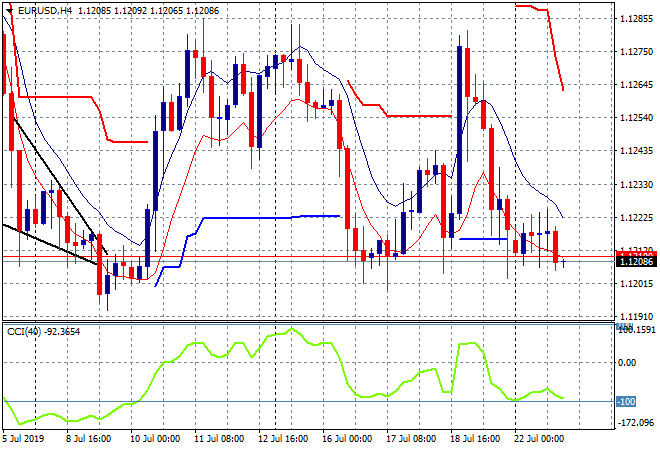Click the CCI -100 level label

[x=626, y=402]
